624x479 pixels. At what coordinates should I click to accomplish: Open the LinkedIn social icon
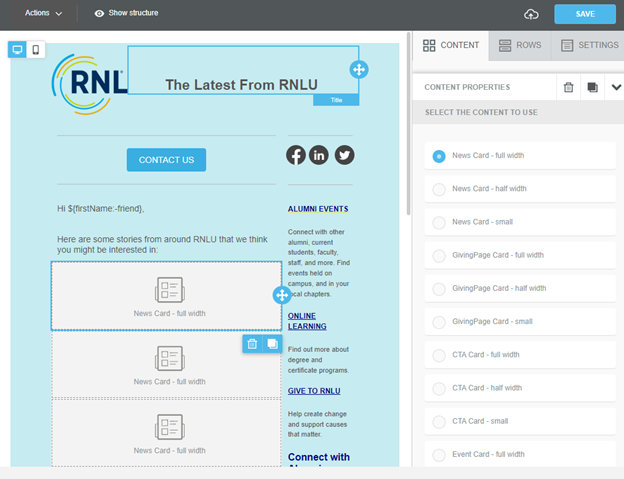[319, 155]
